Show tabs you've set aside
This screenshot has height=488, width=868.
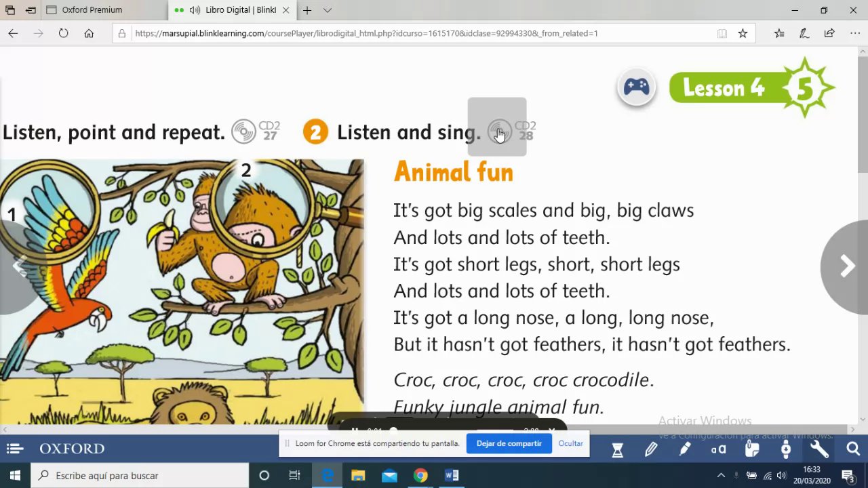click(x=10, y=10)
